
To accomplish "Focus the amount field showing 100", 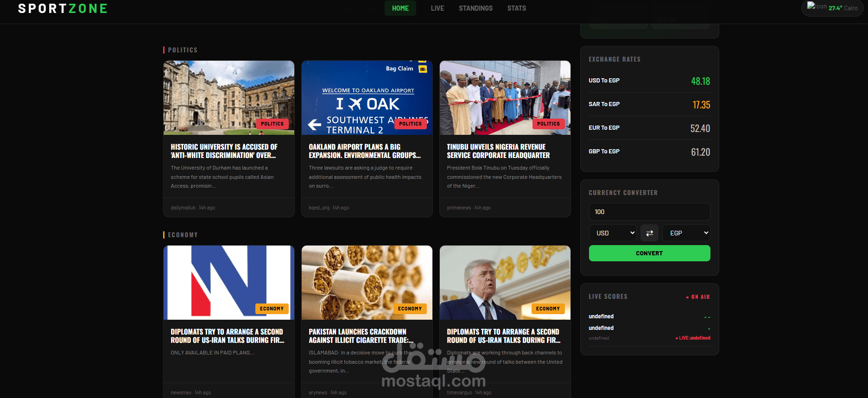I will [649, 212].
